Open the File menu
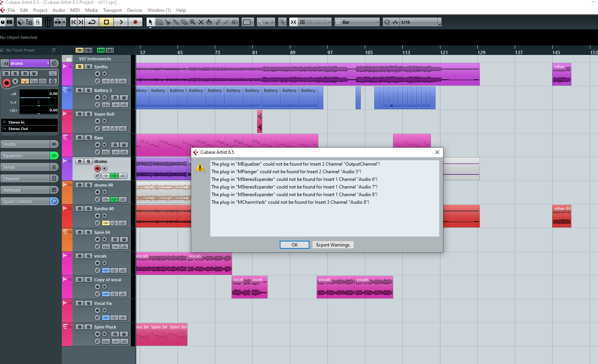Screen dimensions: 598x364 click(x=11, y=10)
